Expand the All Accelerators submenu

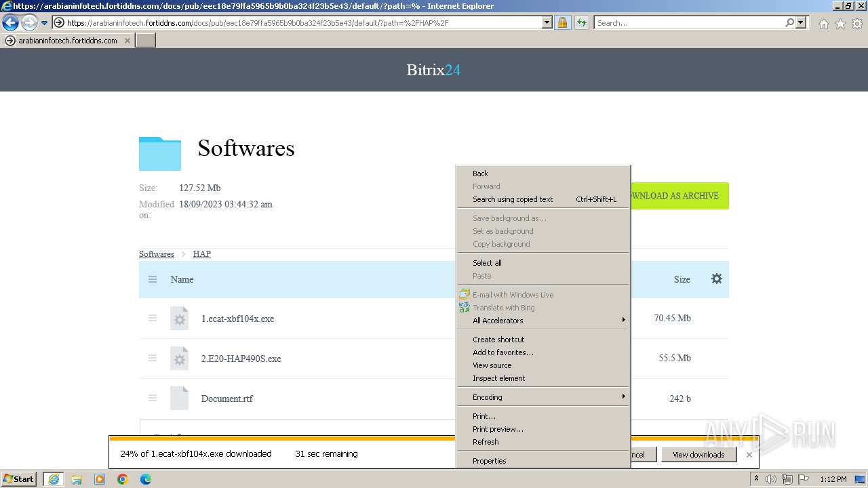click(x=544, y=321)
